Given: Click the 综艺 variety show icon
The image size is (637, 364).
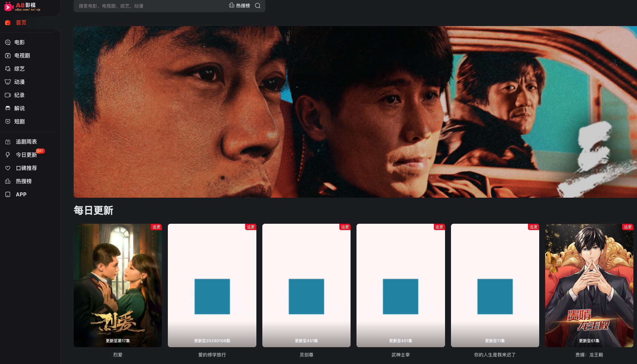Looking at the screenshot, I should [8, 69].
